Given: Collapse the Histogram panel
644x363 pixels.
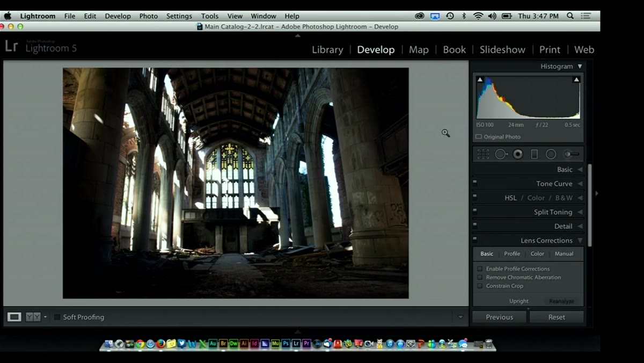Looking at the screenshot, I should [580, 67].
